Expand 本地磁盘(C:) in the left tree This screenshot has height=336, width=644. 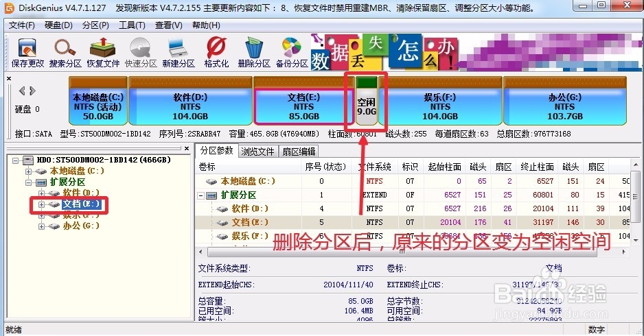[28, 171]
